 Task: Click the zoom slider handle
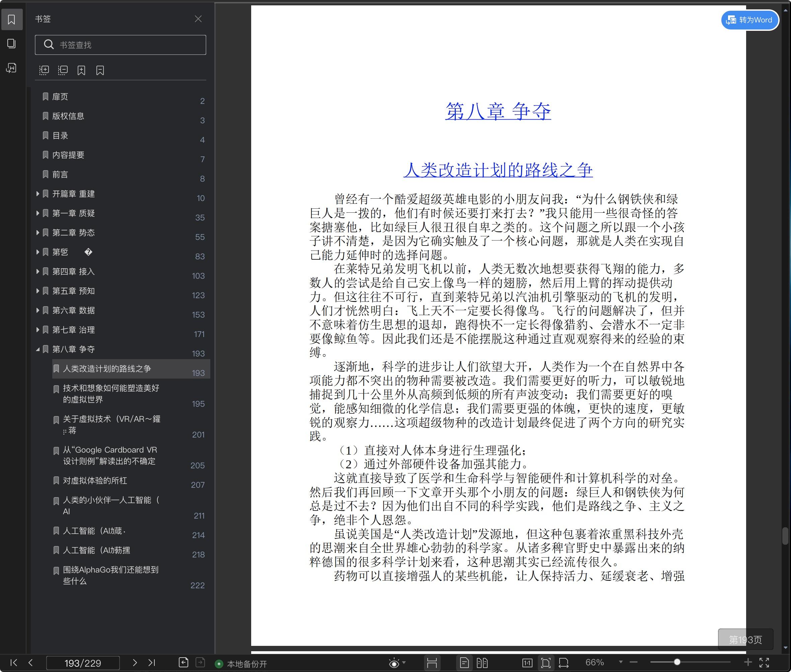tap(677, 662)
